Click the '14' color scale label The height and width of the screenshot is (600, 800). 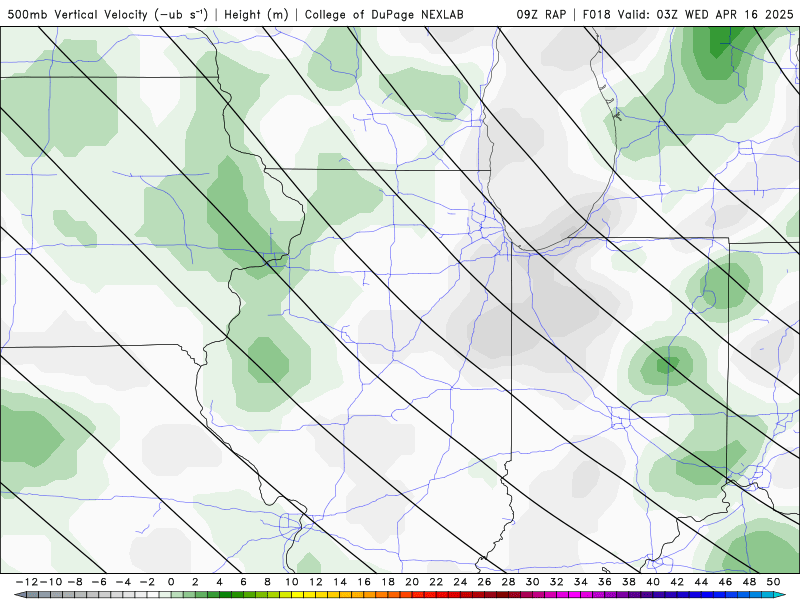point(340,582)
